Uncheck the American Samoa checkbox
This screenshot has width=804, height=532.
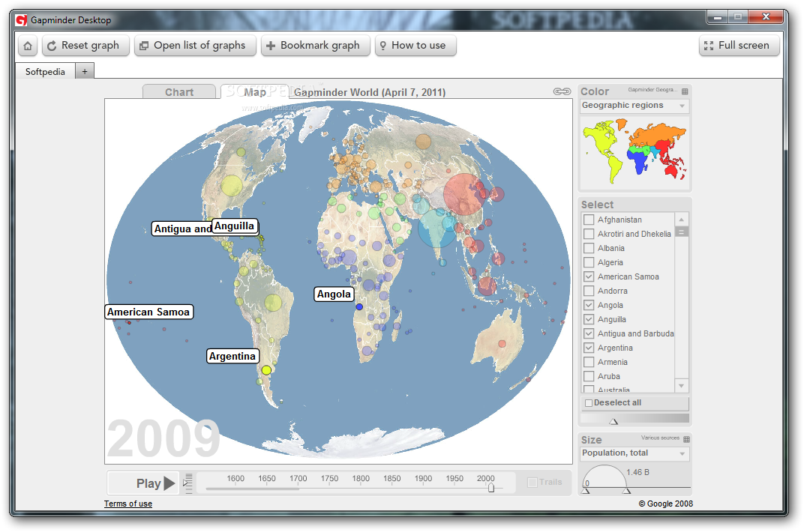coord(589,276)
